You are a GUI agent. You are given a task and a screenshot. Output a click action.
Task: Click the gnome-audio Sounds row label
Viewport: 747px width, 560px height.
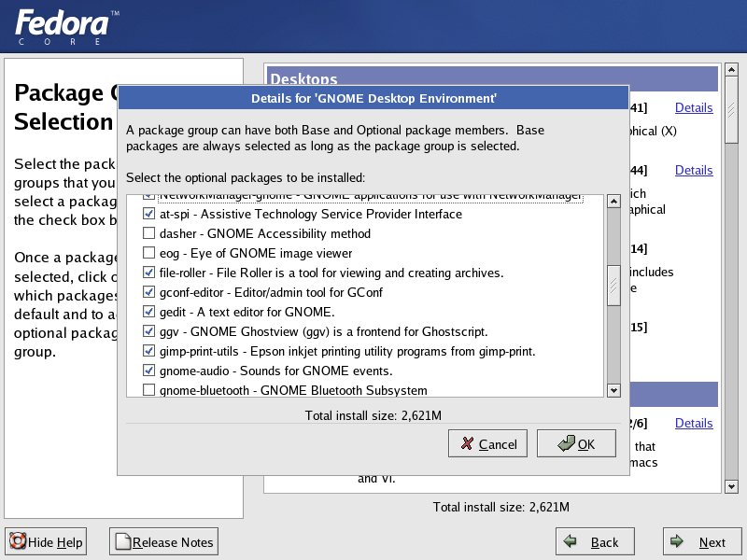(275, 371)
